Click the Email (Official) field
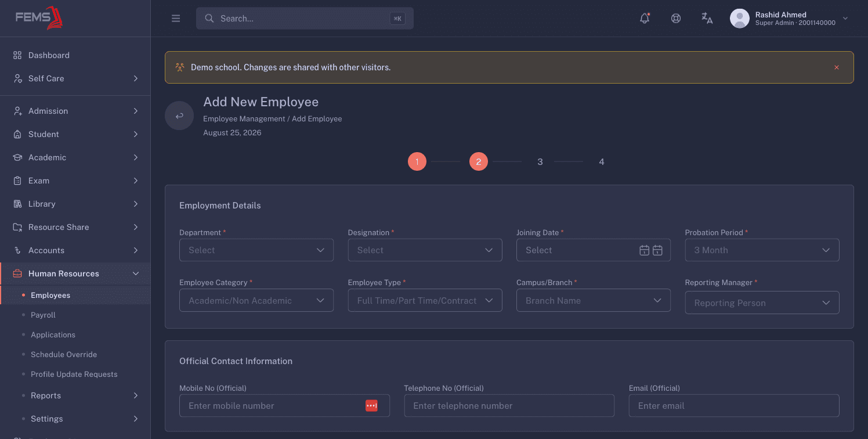 pyautogui.click(x=734, y=406)
